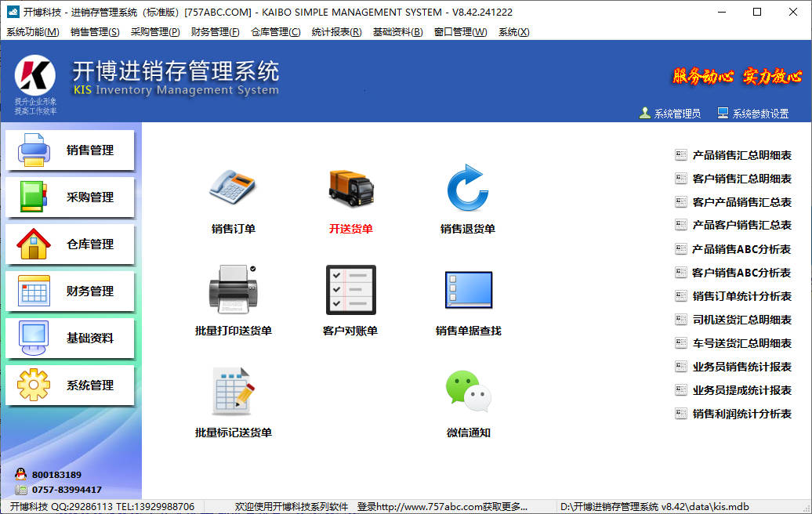Click the 销售管理 printer sidebar icon
Screen dimensions: 812x514
pos(34,150)
